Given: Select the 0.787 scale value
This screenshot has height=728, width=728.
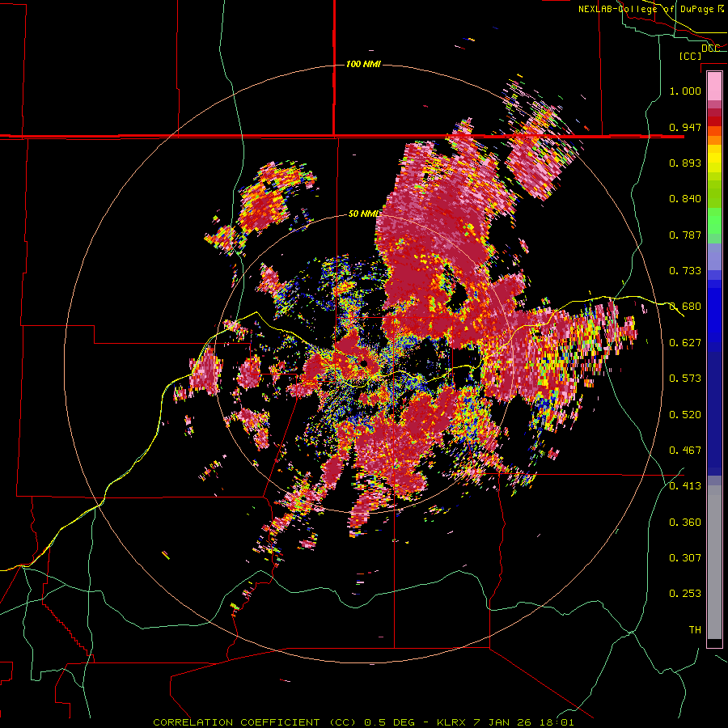Looking at the screenshot, I should click(685, 235).
